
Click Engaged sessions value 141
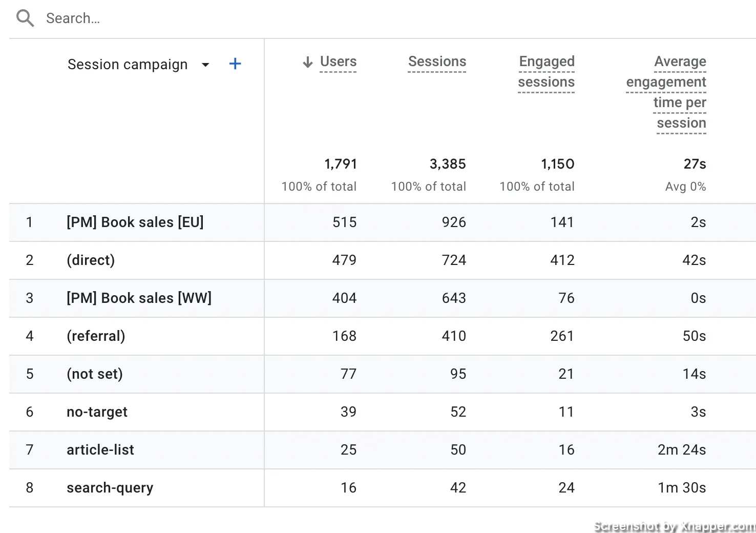point(562,222)
